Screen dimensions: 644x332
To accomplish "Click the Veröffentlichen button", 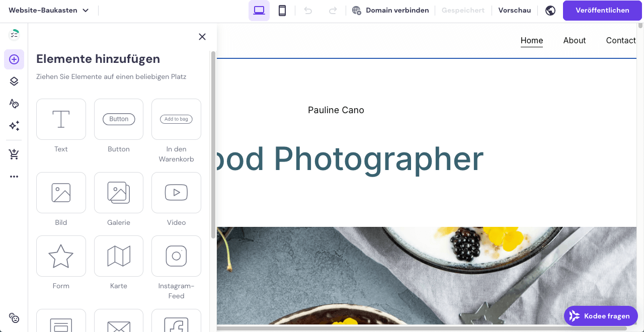I will coord(602,11).
